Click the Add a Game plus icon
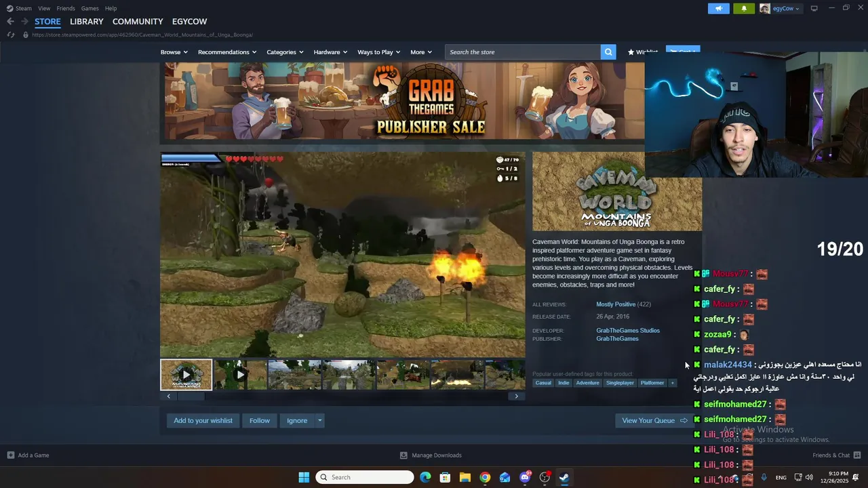Screen dimensions: 868x488 10,455
